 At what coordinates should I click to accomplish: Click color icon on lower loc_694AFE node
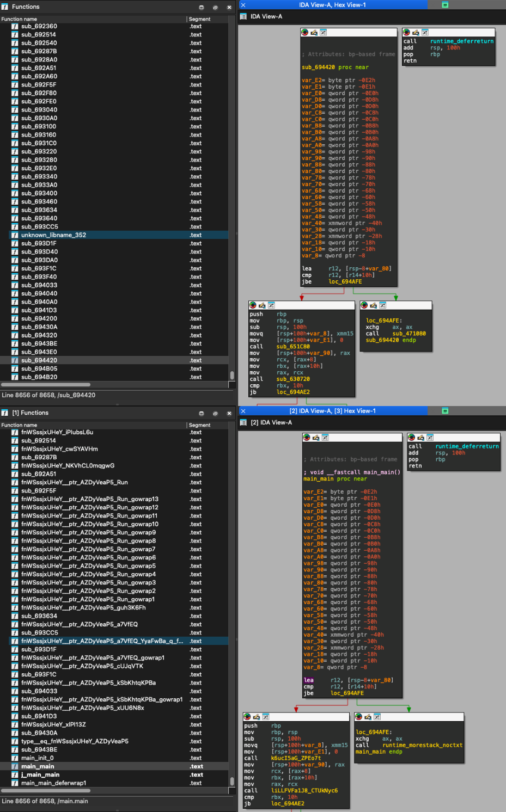click(359, 717)
